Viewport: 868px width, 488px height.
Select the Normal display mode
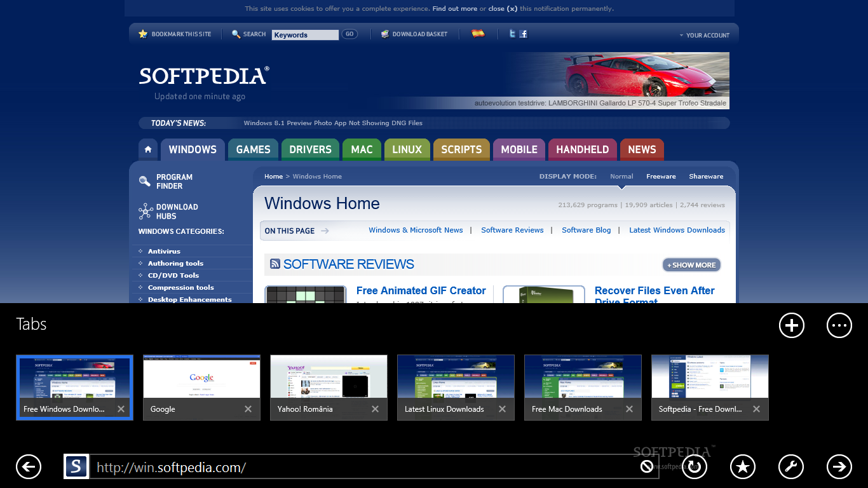(x=621, y=176)
